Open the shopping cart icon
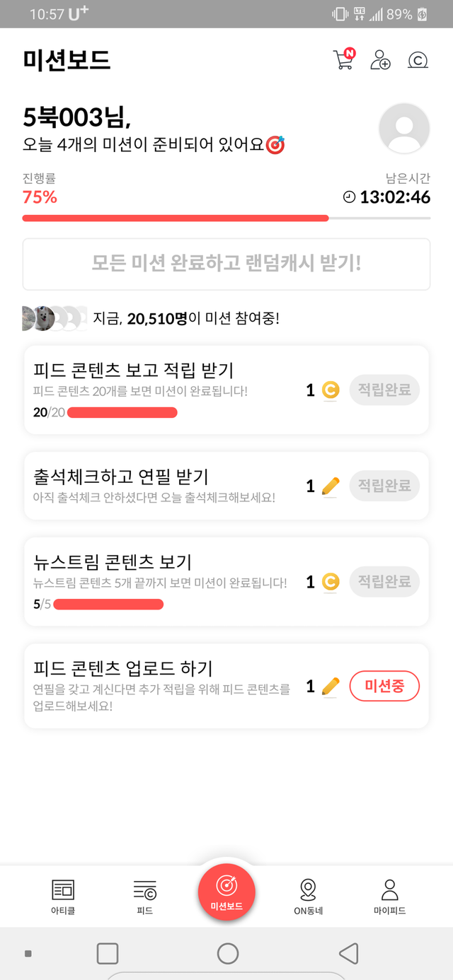The image size is (453, 980). point(343,60)
